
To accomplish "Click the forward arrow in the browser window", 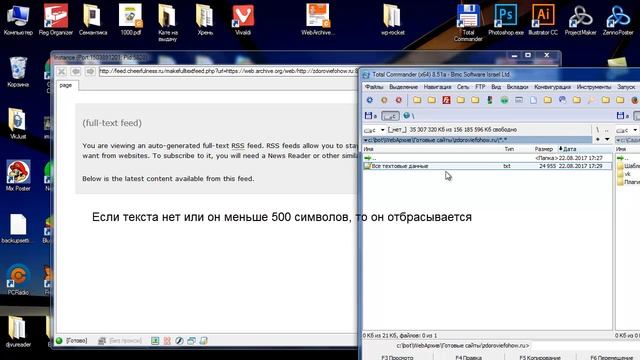I will click(x=90, y=71).
